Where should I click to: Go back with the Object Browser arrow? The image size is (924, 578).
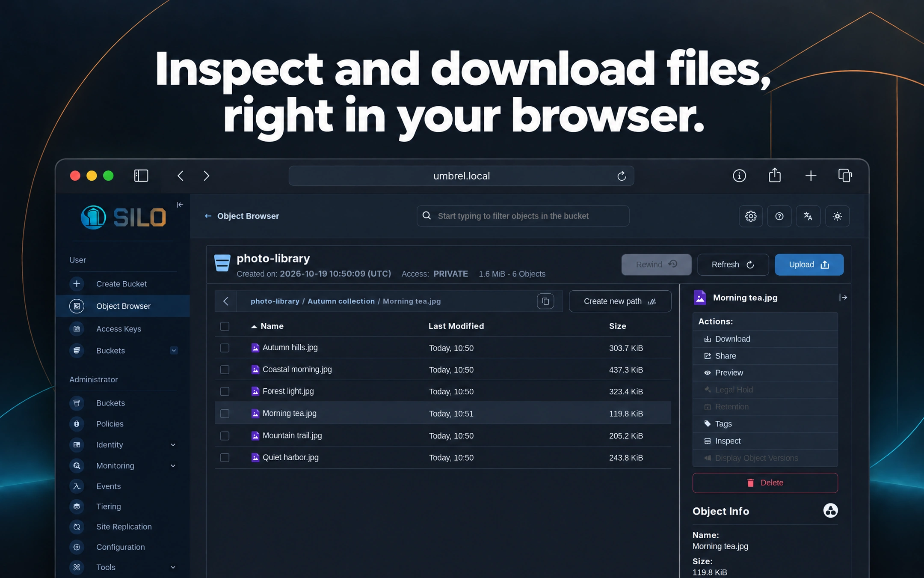pos(208,216)
